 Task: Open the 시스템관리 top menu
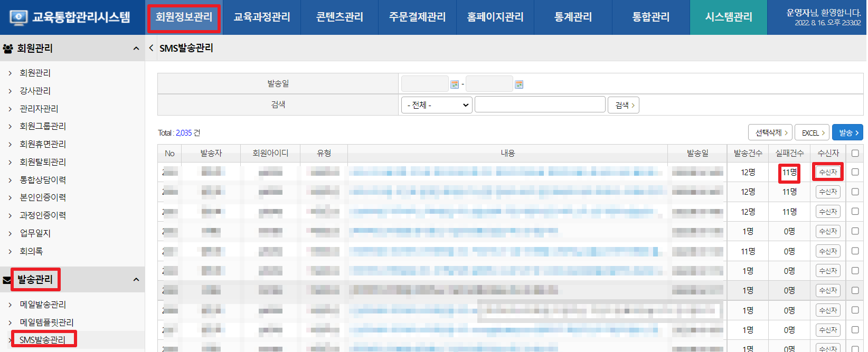(x=729, y=17)
